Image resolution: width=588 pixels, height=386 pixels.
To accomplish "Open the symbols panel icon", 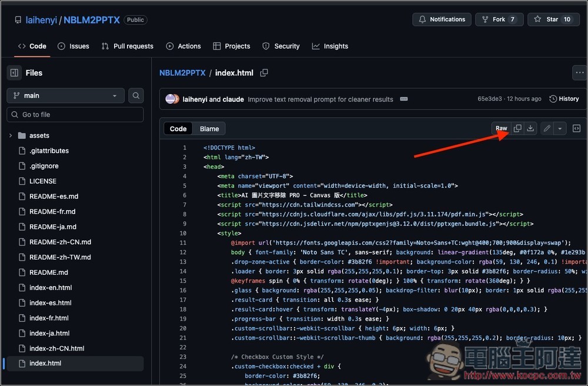I will point(576,128).
